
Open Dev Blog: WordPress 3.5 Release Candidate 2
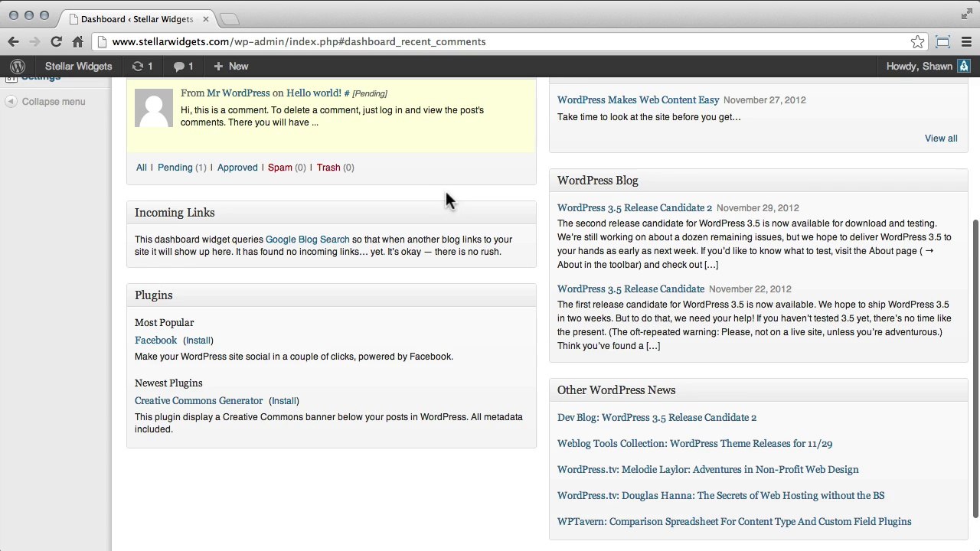tap(656, 418)
